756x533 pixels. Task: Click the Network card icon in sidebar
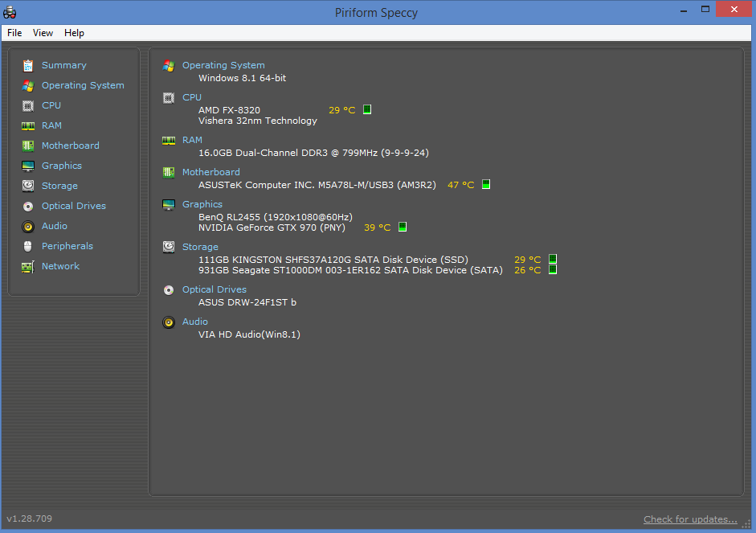(x=28, y=267)
